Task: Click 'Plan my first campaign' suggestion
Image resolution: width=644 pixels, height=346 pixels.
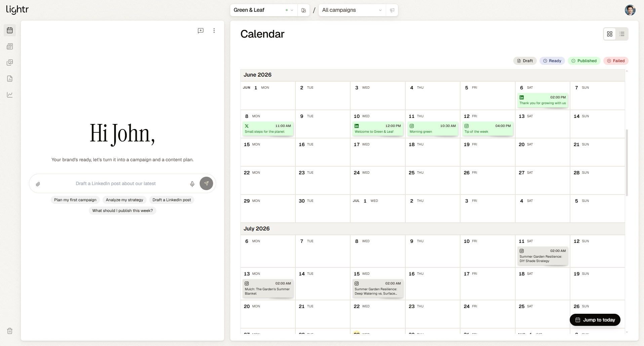Action: (x=75, y=200)
